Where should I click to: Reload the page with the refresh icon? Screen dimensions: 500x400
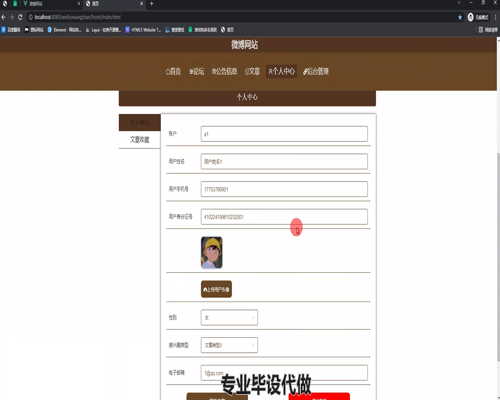20,17
